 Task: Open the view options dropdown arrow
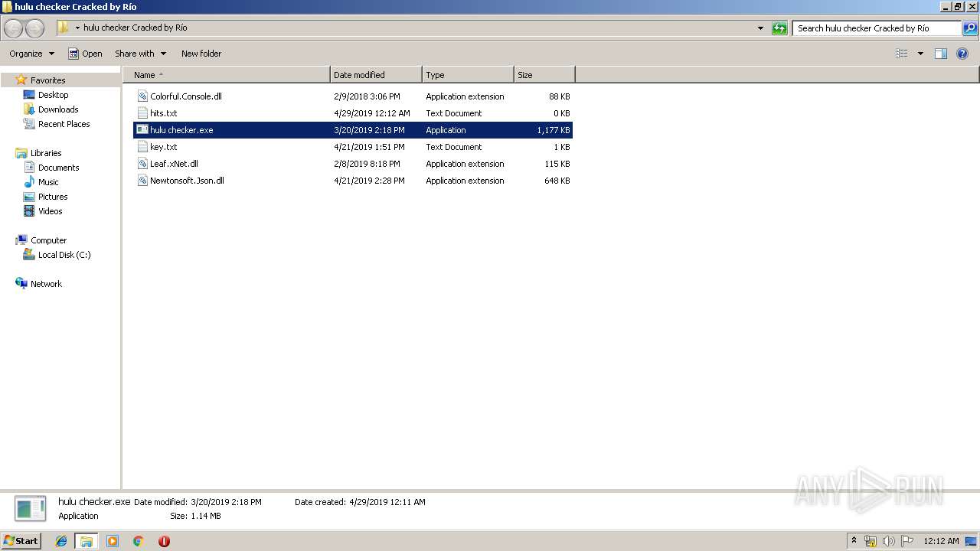pos(920,54)
